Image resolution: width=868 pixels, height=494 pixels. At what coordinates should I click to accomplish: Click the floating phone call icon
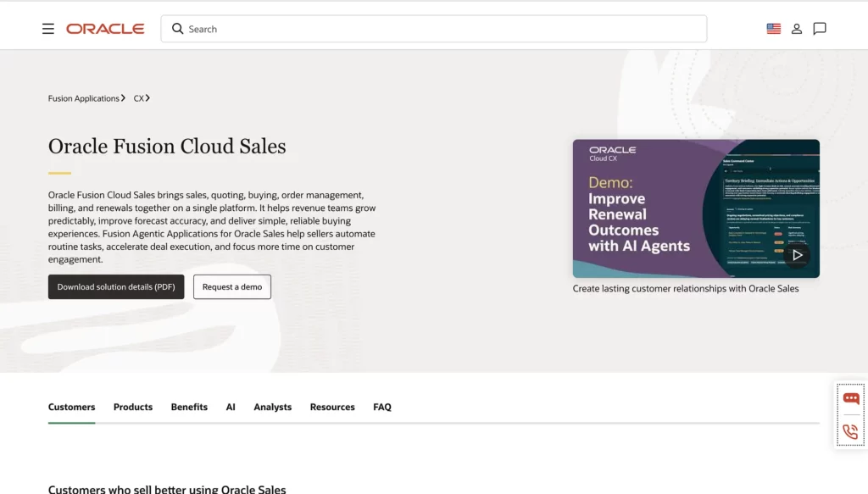(851, 431)
